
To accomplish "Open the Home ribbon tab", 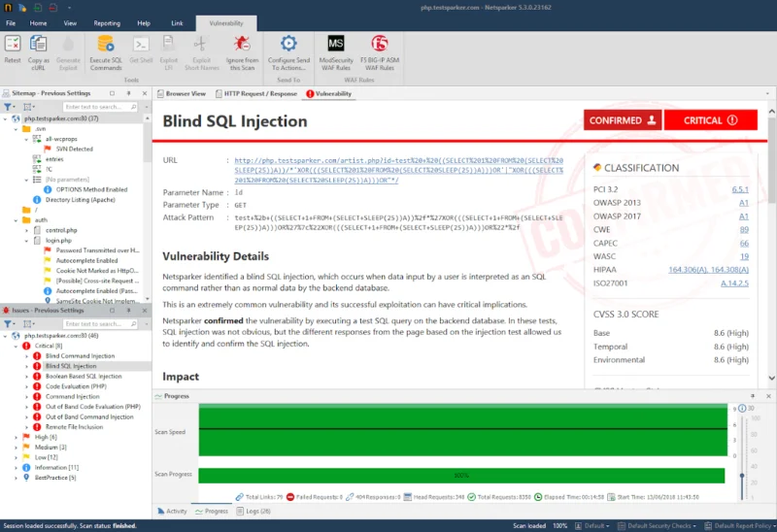I will 38,22.
